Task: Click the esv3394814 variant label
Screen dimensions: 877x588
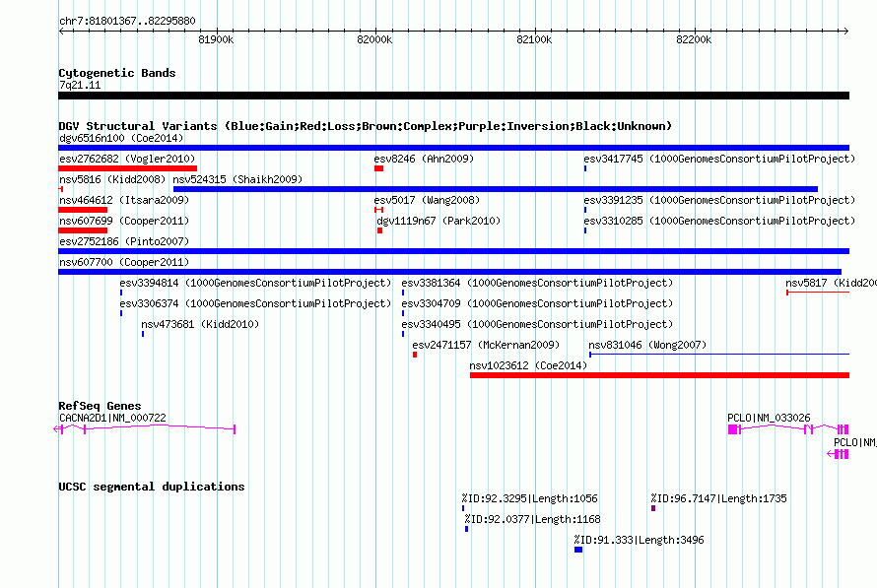Action: (255, 283)
